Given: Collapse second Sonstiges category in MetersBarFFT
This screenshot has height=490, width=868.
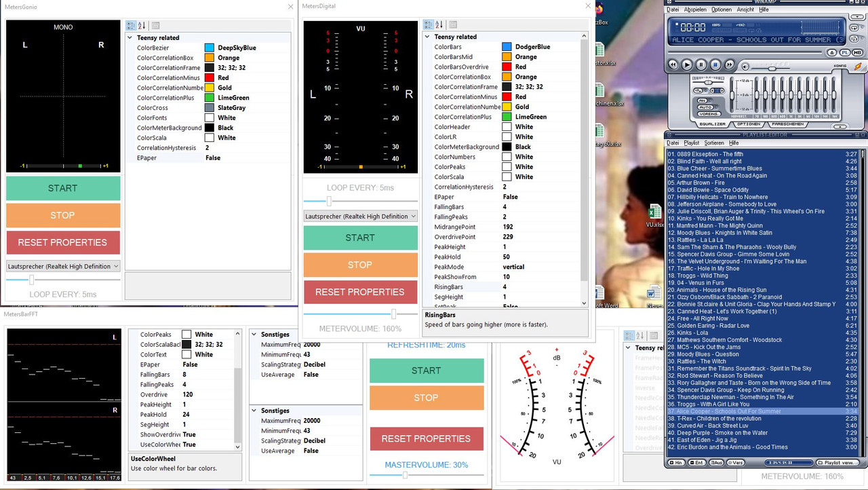Looking at the screenshot, I should pos(254,411).
